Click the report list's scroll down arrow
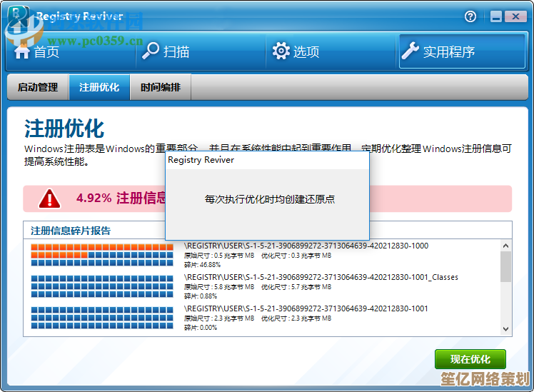 click(x=505, y=329)
